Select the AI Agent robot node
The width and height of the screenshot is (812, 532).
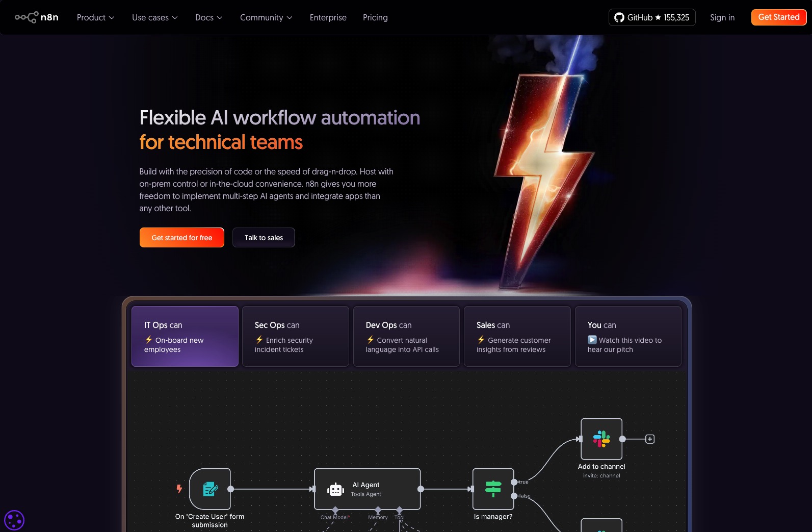367,489
